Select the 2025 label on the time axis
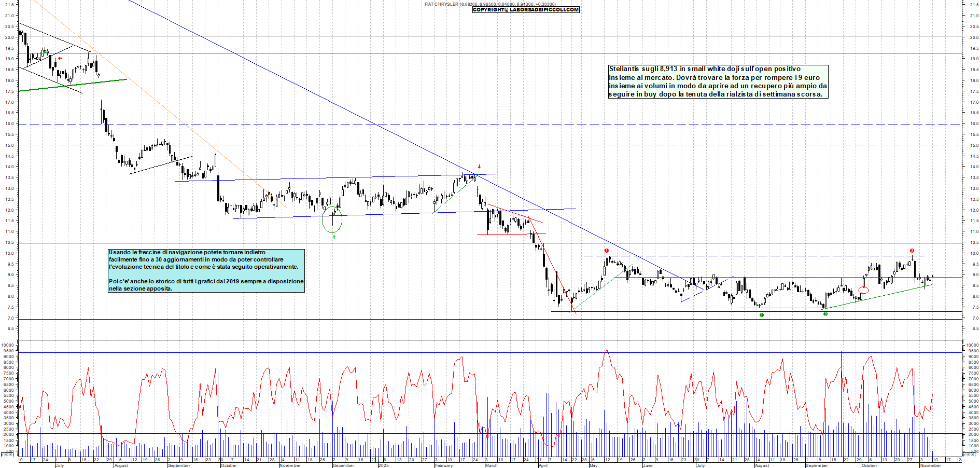 coord(384,466)
